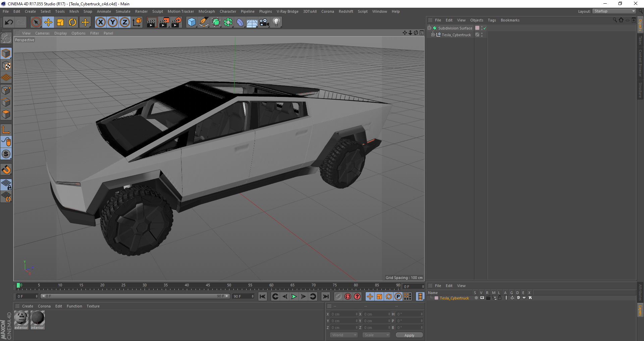Select the Spline Pen tool

(x=204, y=22)
